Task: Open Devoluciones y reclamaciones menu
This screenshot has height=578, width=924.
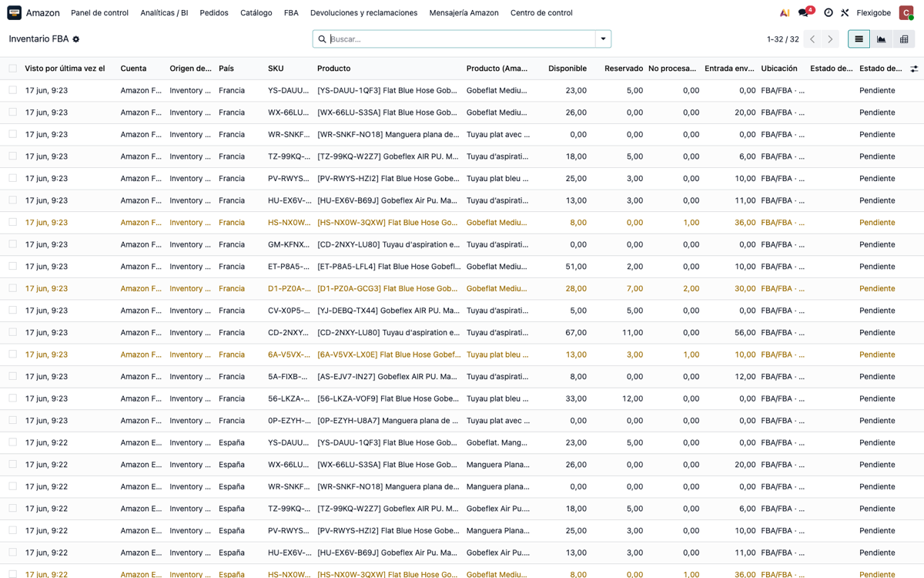Action: point(363,12)
